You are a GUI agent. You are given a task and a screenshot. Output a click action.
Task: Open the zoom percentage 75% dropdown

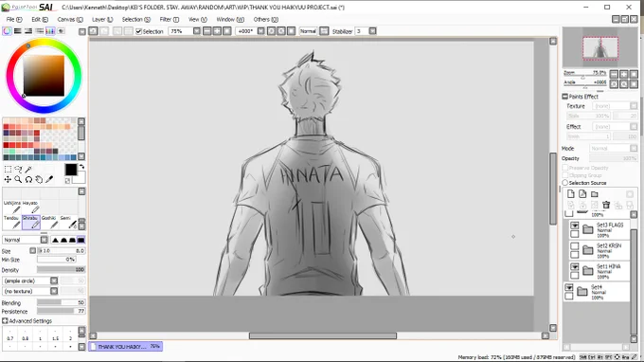pos(197,31)
